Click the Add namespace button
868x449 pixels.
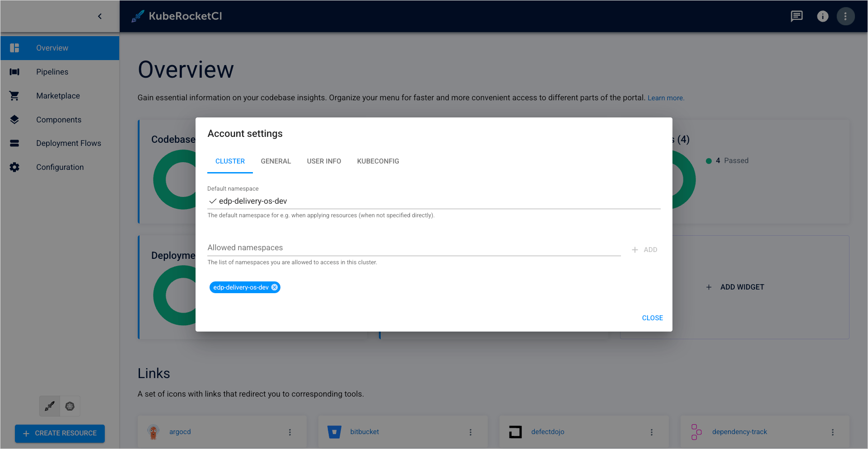tap(645, 250)
